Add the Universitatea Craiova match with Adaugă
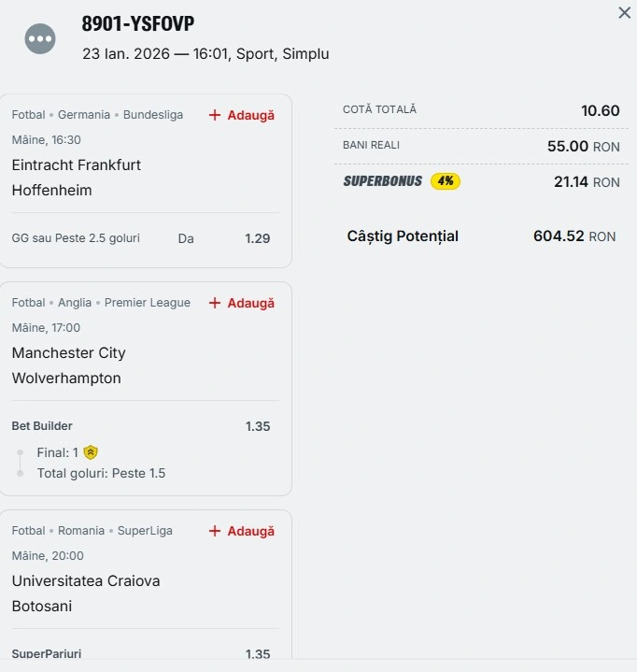Image resolution: width=637 pixels, height=672 pixels. point(242,531)
